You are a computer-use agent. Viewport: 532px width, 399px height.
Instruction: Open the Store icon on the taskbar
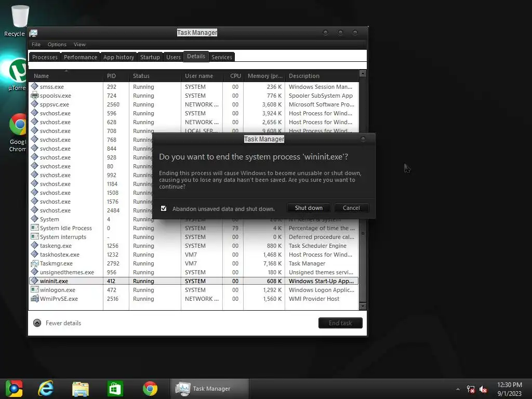[x=115, y=389]
